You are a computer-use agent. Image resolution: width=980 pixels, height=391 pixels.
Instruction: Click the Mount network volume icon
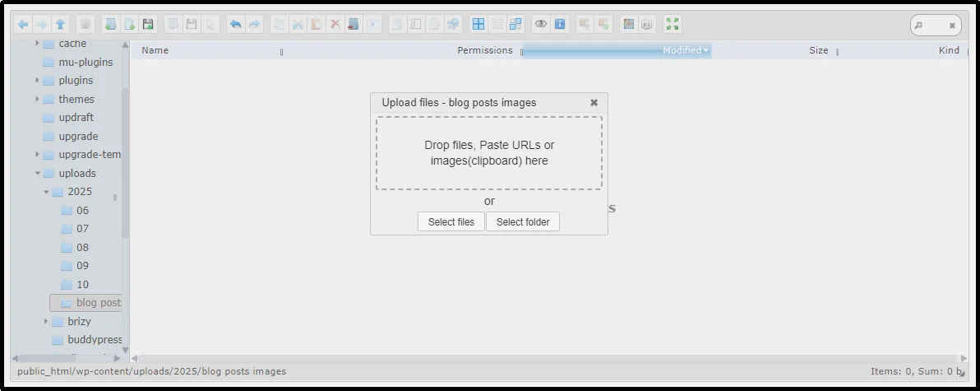pyautogui.click(x=85, y=25)
